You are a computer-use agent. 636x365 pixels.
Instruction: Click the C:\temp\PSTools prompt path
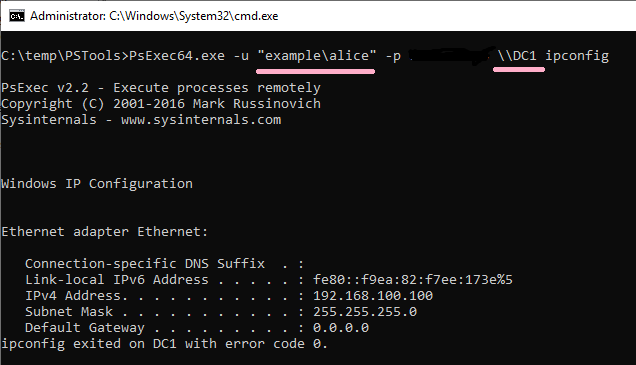61,55
